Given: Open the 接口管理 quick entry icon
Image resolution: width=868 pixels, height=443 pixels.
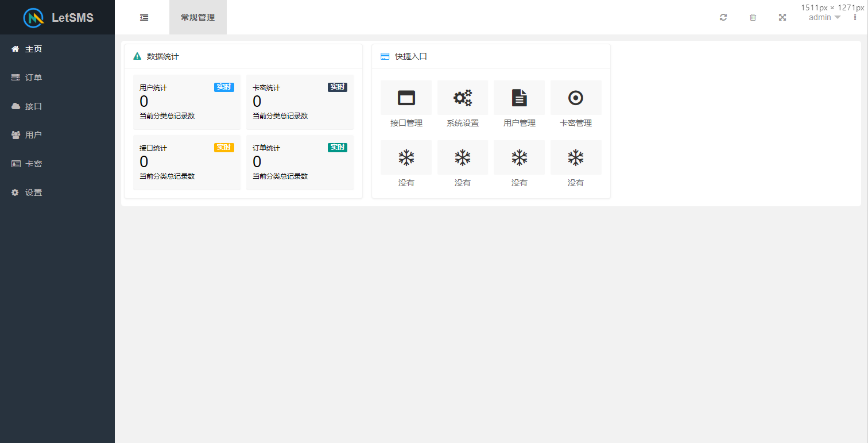Looking at the screenshot, I should click(x=406, y=97).
